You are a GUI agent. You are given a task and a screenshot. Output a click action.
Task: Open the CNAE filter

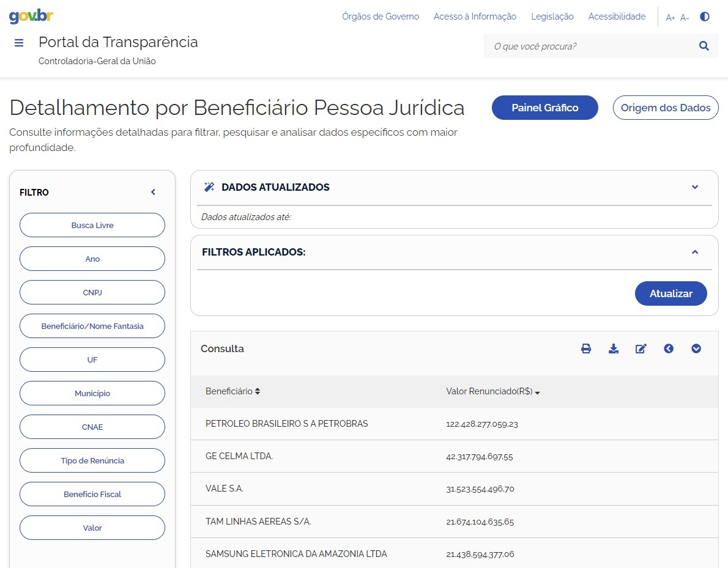click(92, 427)
